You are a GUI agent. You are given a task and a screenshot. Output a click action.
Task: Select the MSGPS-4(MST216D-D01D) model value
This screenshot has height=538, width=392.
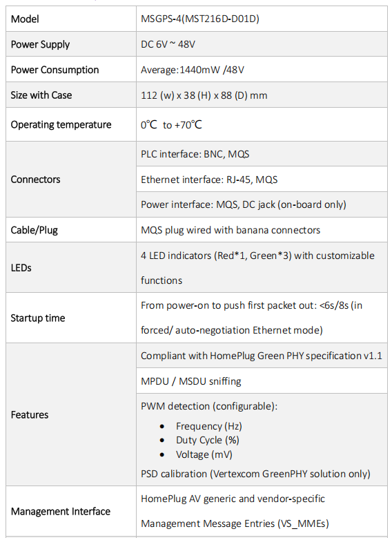(x=200, y=19)
